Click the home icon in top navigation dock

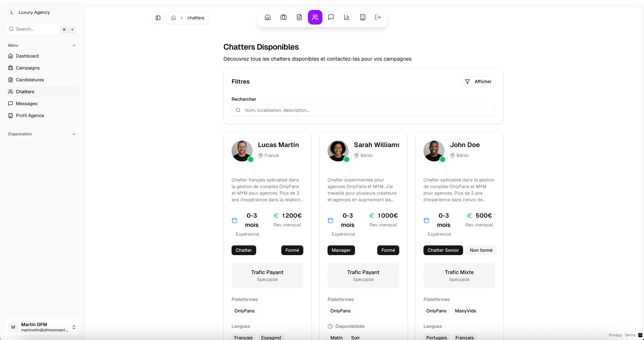[267, 17]
